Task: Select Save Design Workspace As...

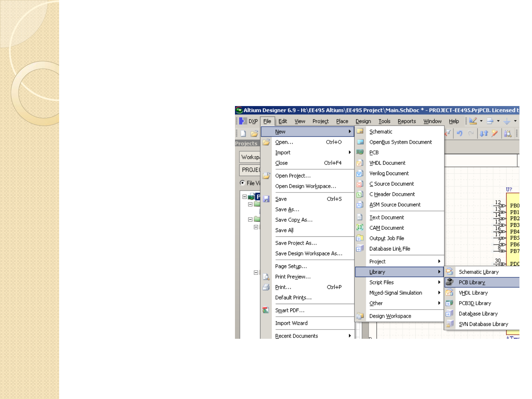Action: click(307, 253)
